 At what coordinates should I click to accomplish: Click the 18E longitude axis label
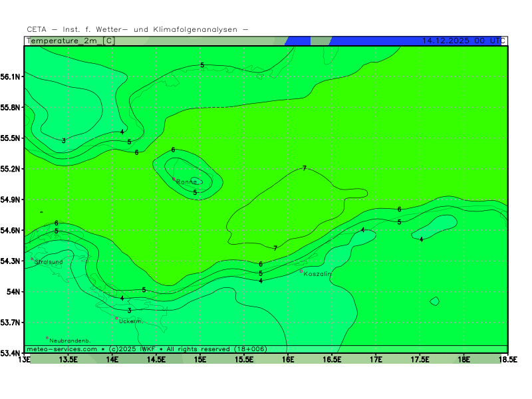pos(464,360)
